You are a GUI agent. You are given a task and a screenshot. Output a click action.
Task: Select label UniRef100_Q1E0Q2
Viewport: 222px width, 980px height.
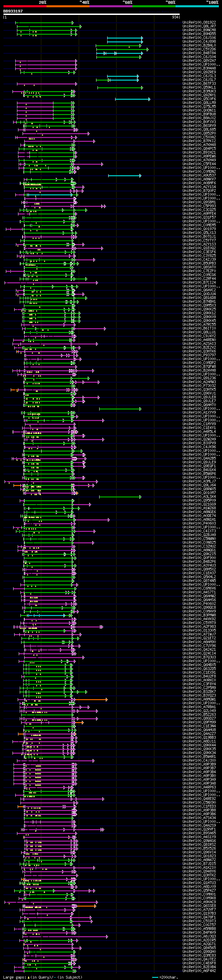(x=199, y=248)
